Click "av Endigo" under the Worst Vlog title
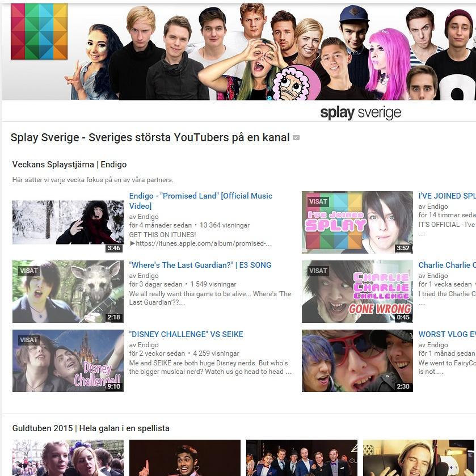476x476 pixels. pyautogui.click(x=433, y=345)
